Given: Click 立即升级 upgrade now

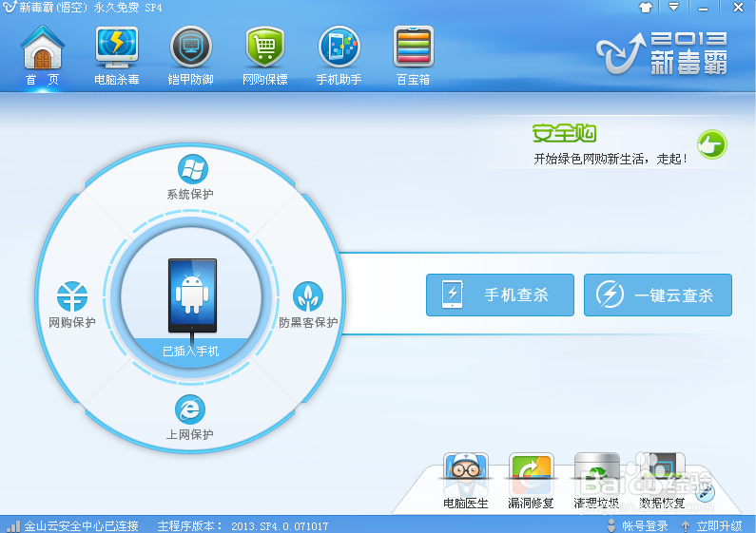Looking at the screenshot, I should pyautogui.click(x=712, y=525).
